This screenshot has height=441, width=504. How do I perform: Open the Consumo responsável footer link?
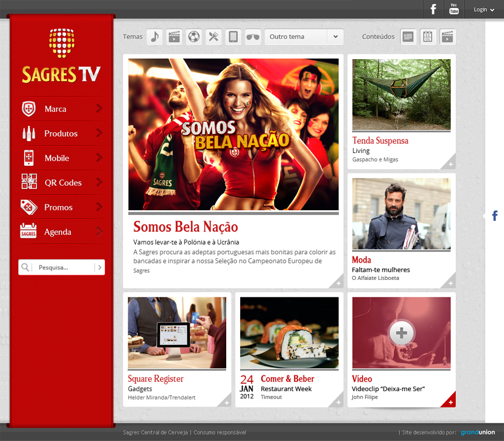tap(220, 432)
